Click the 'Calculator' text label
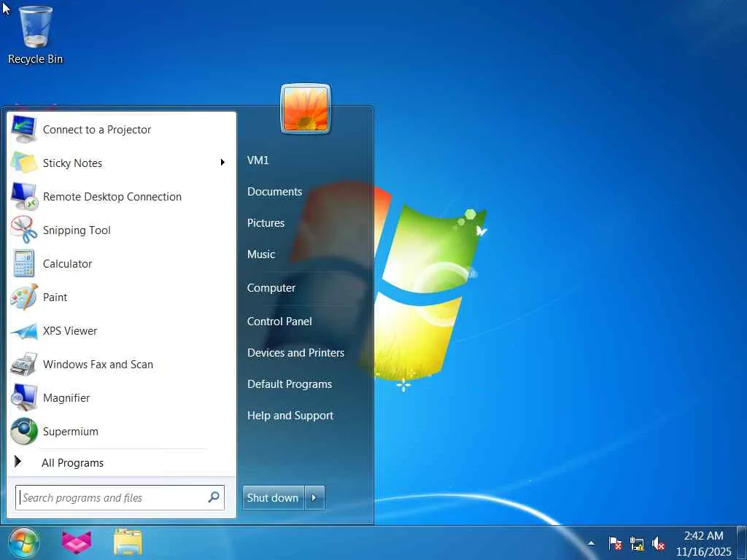Viewport: 747px width, 560px height. (x=67, y=264)
